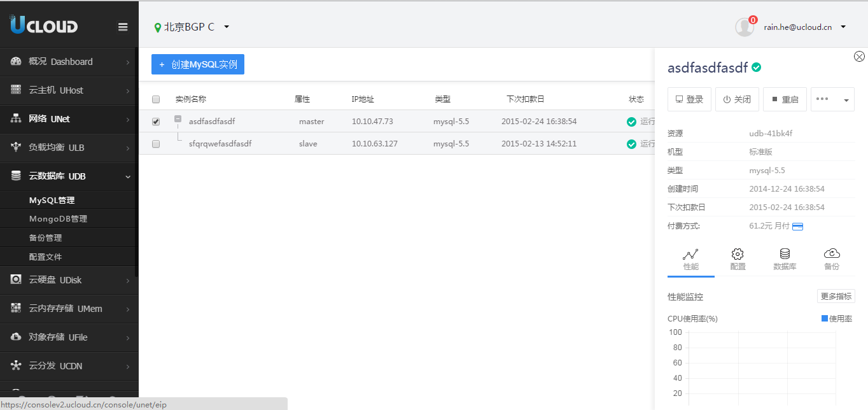Click the sfqrqwefasdfasdf instance name
This screenshot has width=868, height=410.
click(x=220, y=144)
